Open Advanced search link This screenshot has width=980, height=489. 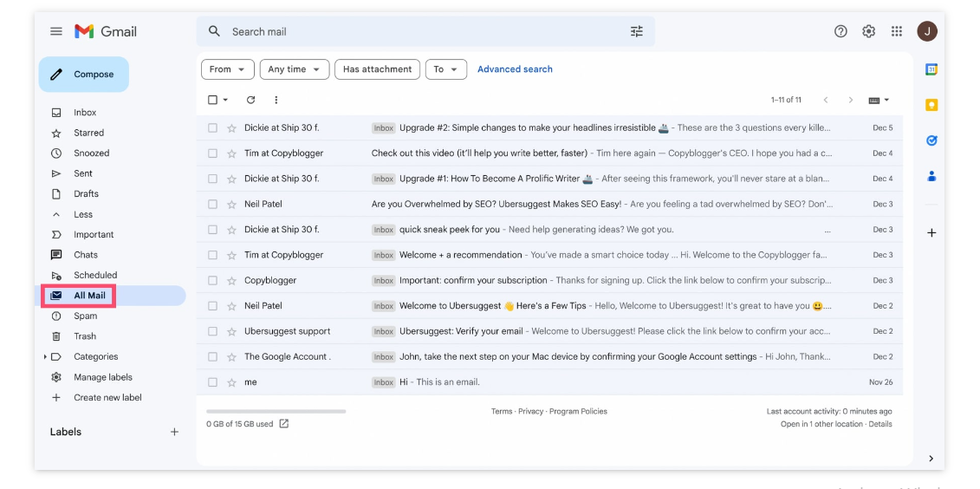point(515,69)
